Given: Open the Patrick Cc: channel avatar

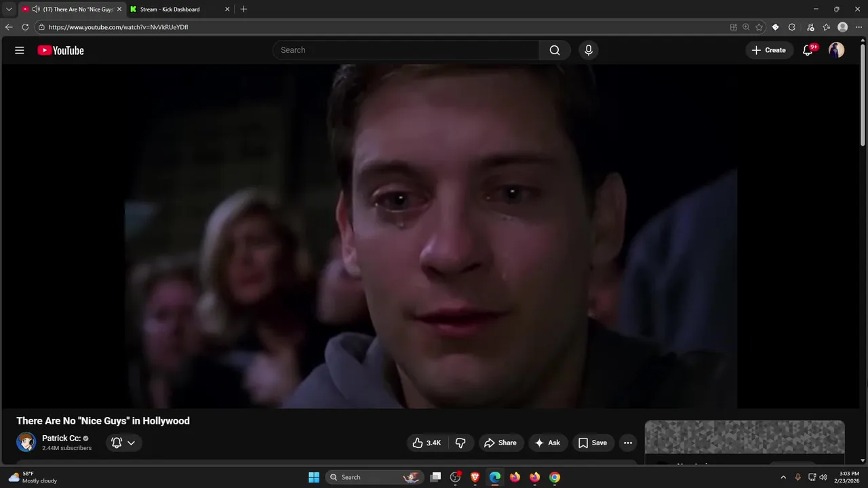Looking at the screenshot, I should [x=26, y=443].
